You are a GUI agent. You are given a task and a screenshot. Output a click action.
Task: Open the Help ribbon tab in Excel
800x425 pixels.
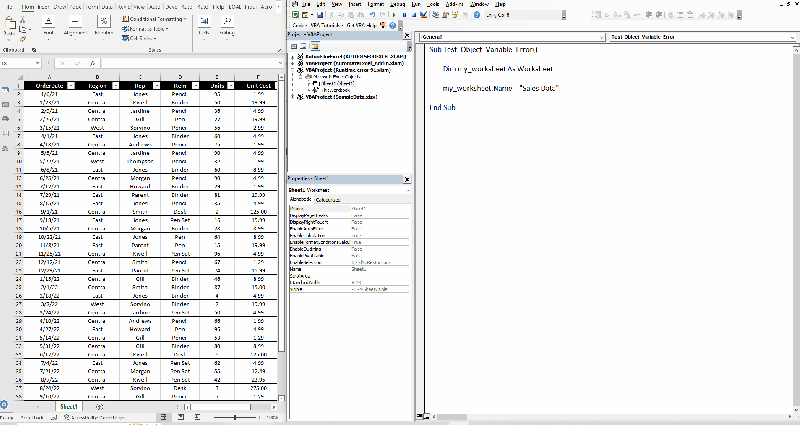218,7
